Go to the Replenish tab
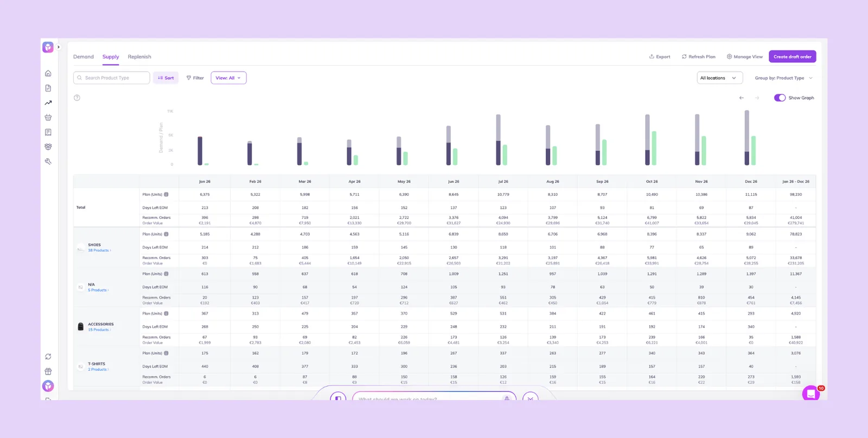The image size is (868, 438). pyautogui.click(x=139, y=57)
